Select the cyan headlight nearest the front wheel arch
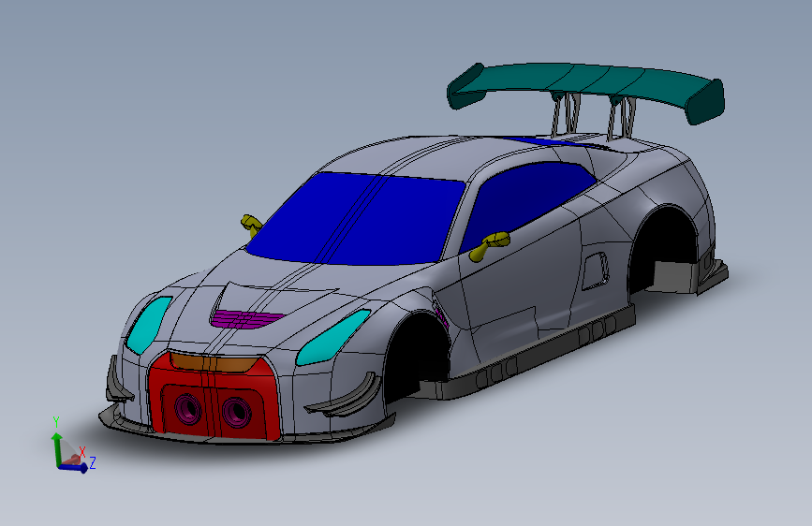812x526 pixels. click(333, 337)
